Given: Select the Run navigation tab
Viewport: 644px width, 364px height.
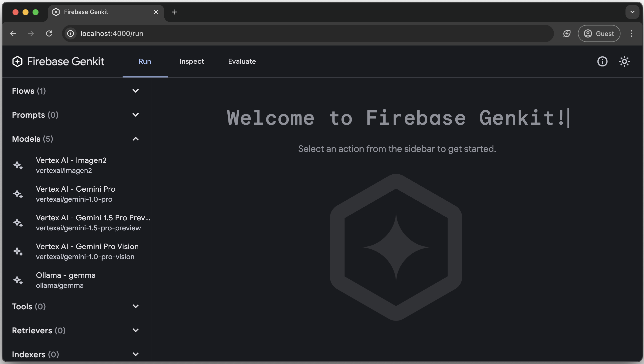Looking at the screenshot, I should 145,61.
